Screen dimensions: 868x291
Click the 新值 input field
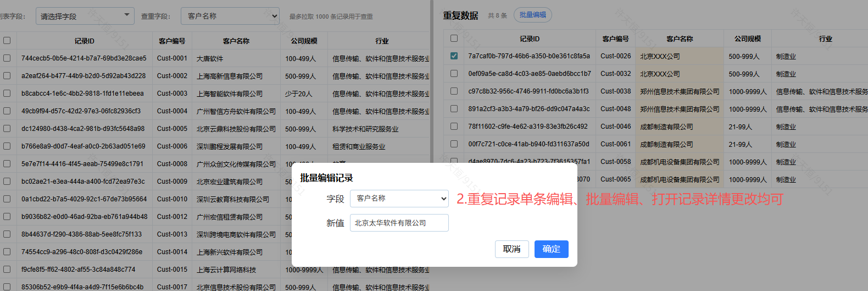399,223
